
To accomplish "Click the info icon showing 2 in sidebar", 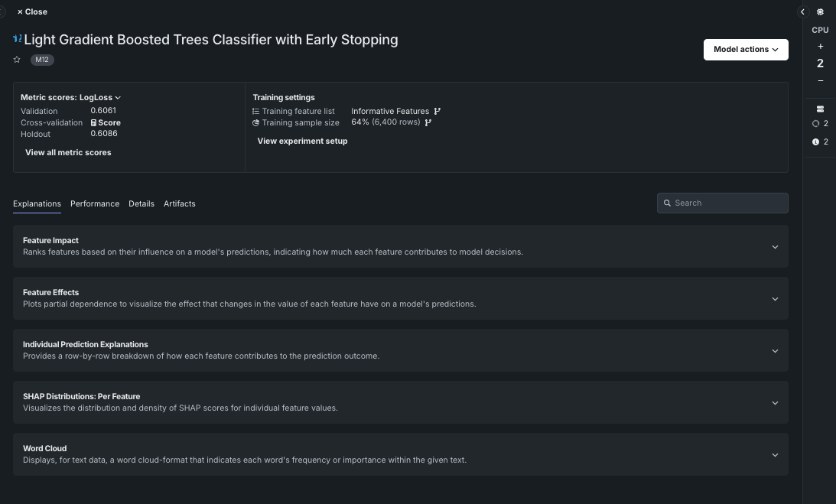I will click(815, 141).
